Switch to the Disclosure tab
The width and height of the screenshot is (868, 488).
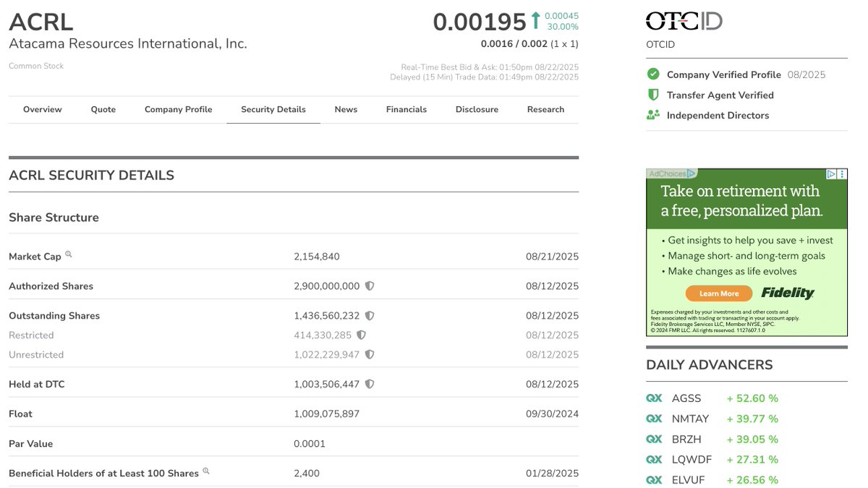click(477, 109)
